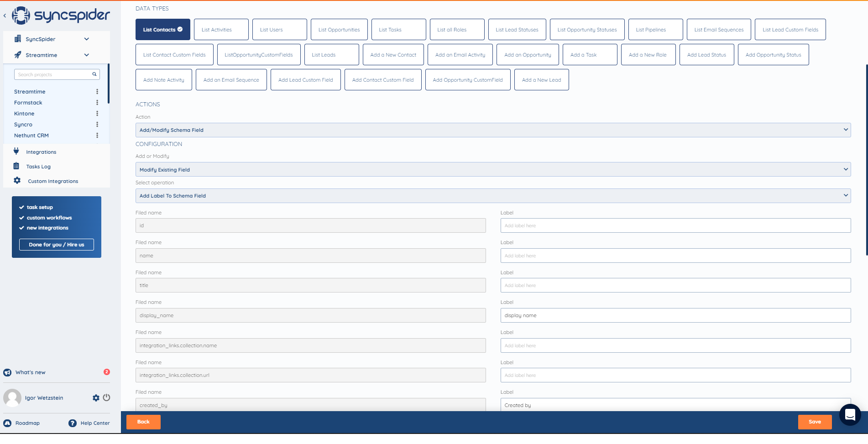The width and height of the screenshot is (868, 444).
Task: Open options menu for Nethunt CRM project
Action: 97,136
